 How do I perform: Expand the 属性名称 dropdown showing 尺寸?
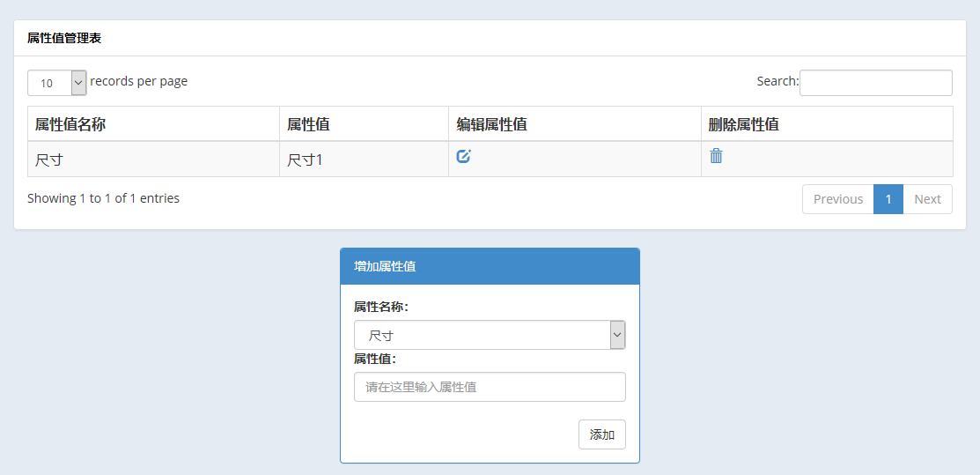(490, 335)
